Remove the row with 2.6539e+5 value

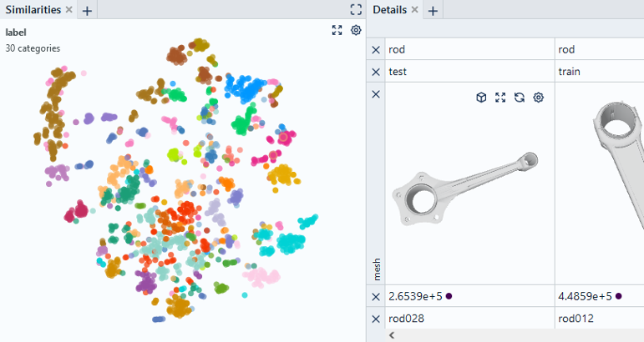pyautogui.click(x=376, y=296)
